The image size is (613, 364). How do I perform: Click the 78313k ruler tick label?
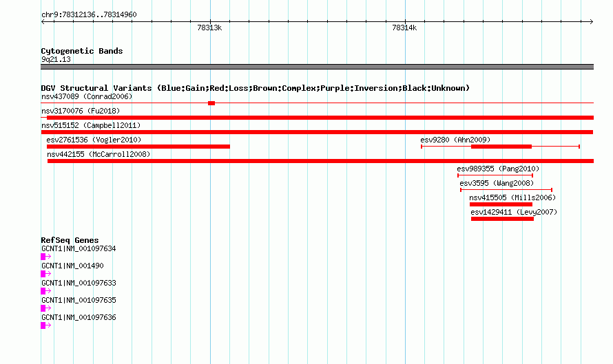coord(209,28)
